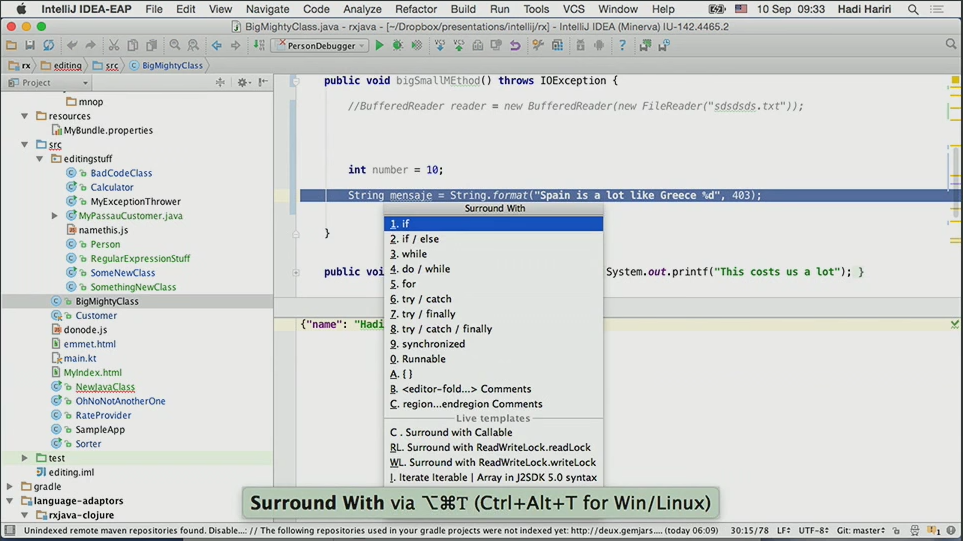The height and width of the screenshot is (541, 963).
Task: Click the Search Everywhere magnifier in toolbar
Action: (951, 44)
